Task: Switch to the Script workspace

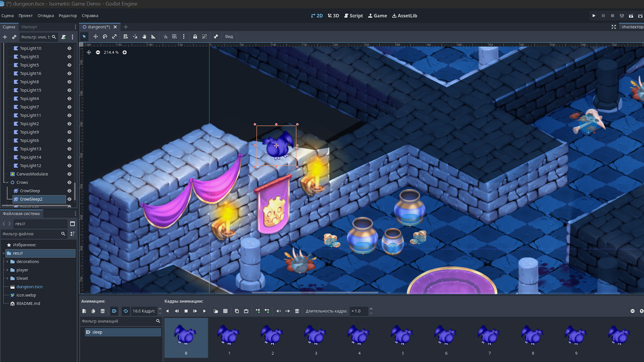Action: pyautogui.click(x=353, y=16)
